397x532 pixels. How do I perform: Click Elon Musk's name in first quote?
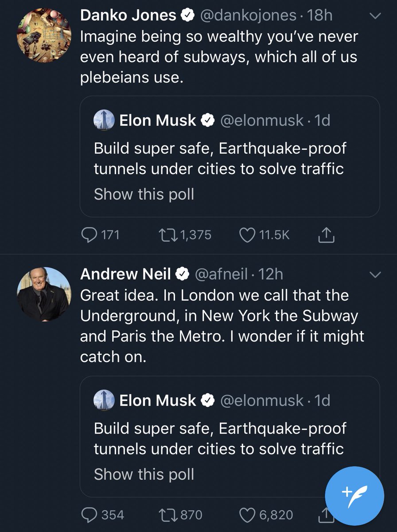[158, 120]
